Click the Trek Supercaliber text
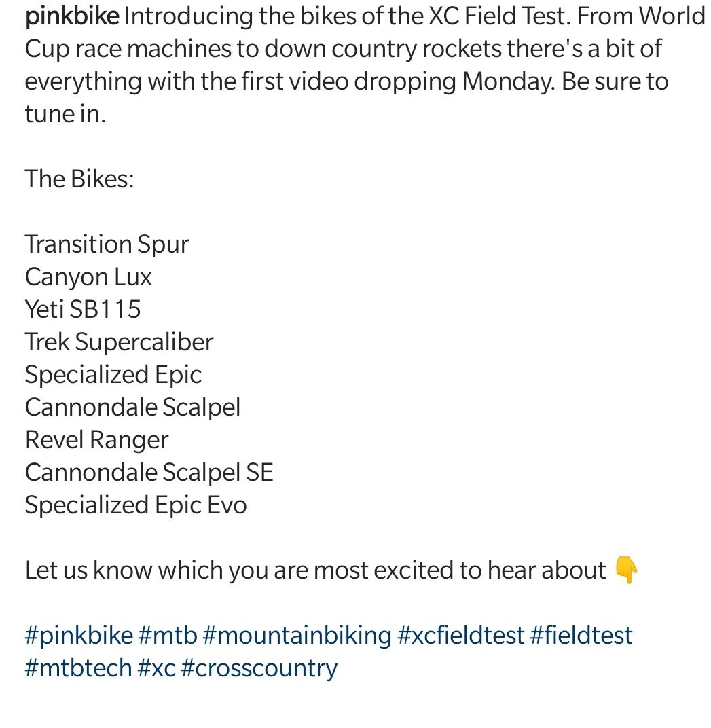Screen dimensions: 711x728 [x=119, y=342]
